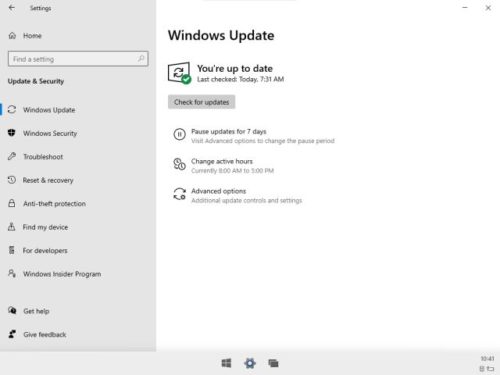The width and height of the screenshot is (500, 375).
Task: Click the Last checked: Today, 7:31 AM text
Action: tap(240, 79)
